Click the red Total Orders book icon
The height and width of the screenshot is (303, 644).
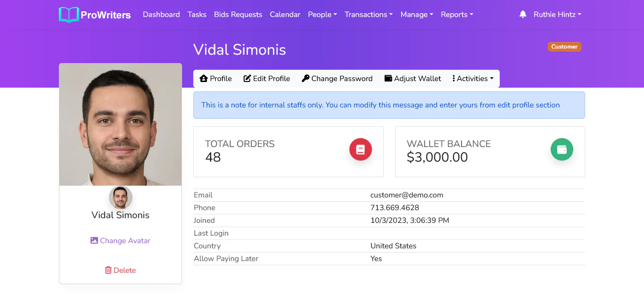point(361,150)
